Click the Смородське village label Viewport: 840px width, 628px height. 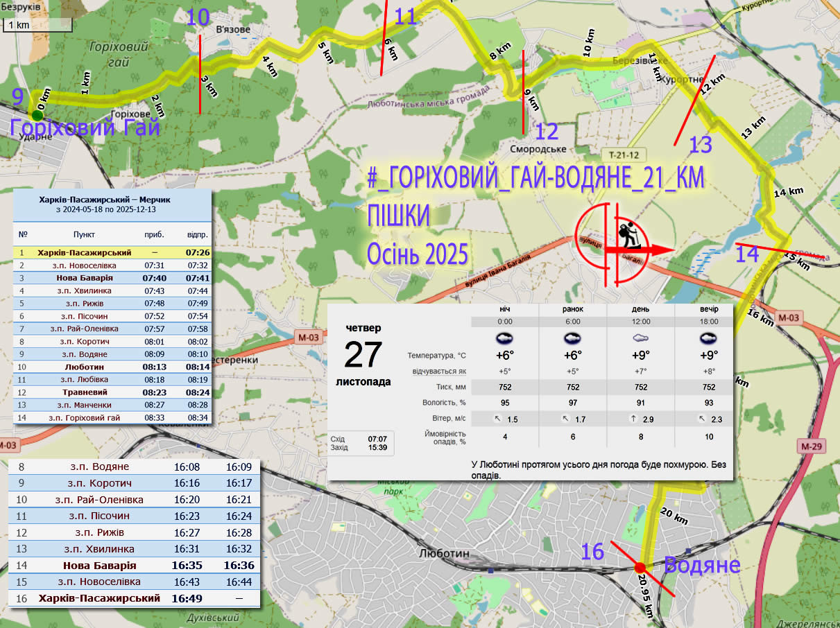point(538,149)
